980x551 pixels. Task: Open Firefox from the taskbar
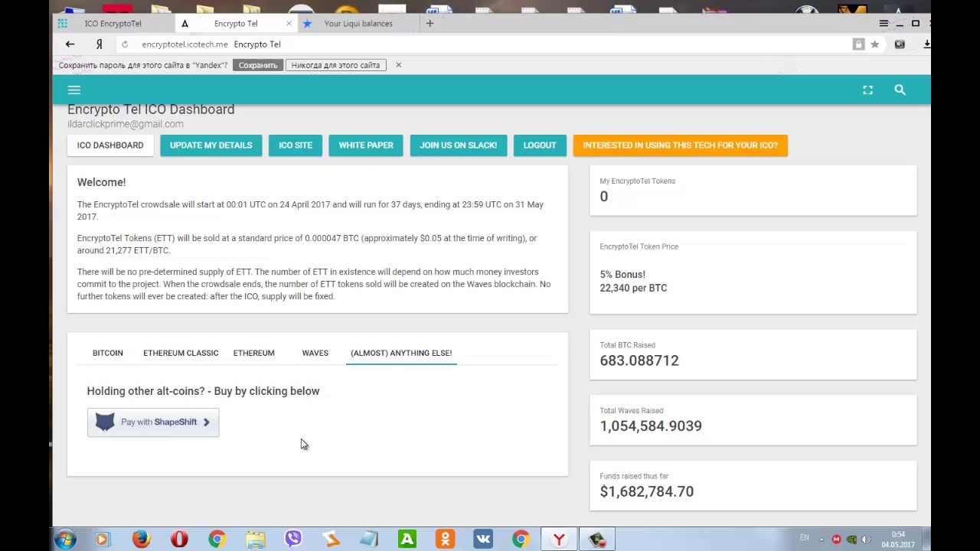141,540
